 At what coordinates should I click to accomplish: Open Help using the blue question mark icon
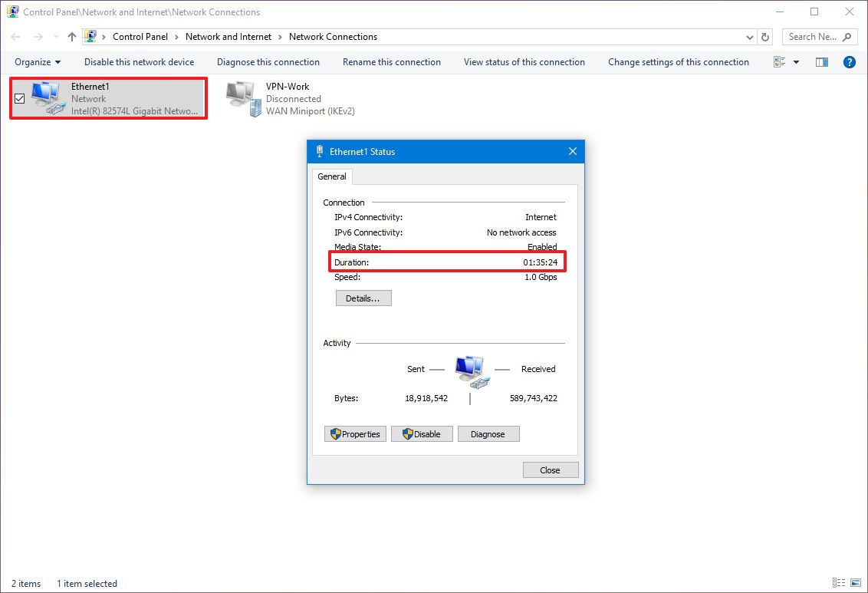pos(849,62)
